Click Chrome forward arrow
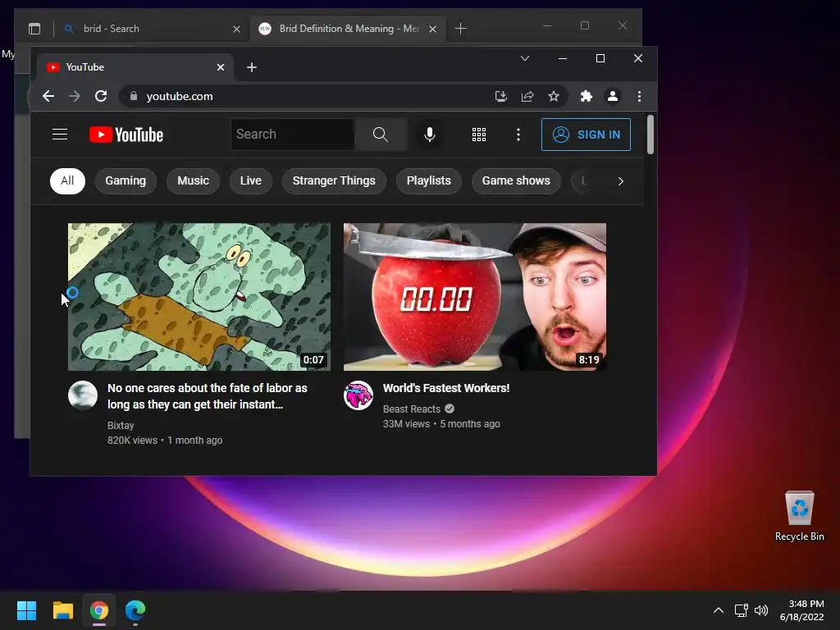 click(x=75, y=97)
